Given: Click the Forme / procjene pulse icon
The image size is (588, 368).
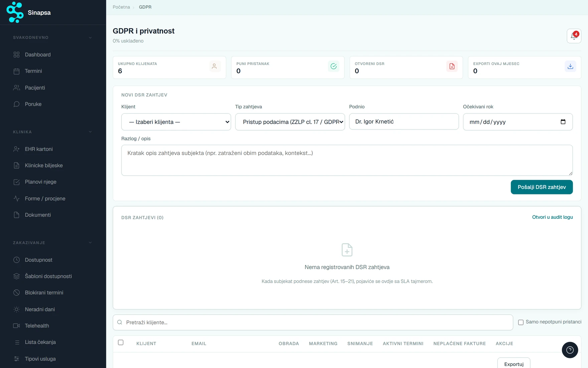Looking at the screenshot, I should coord(16,198).
